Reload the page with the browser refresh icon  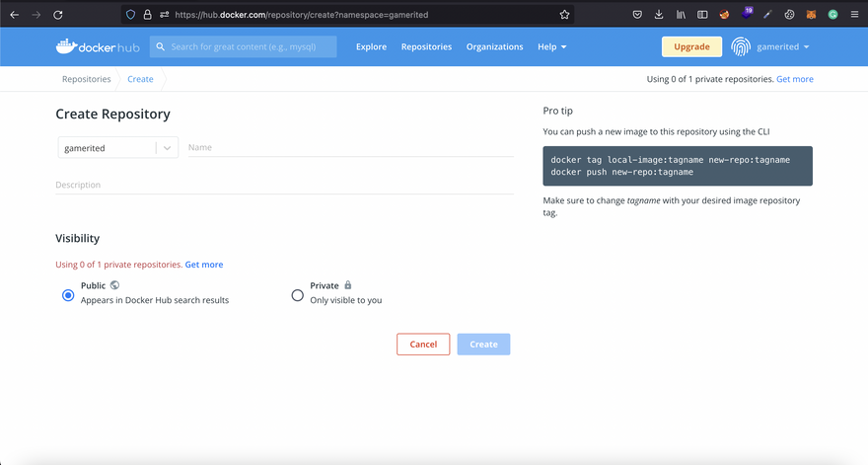click(57, 15)
